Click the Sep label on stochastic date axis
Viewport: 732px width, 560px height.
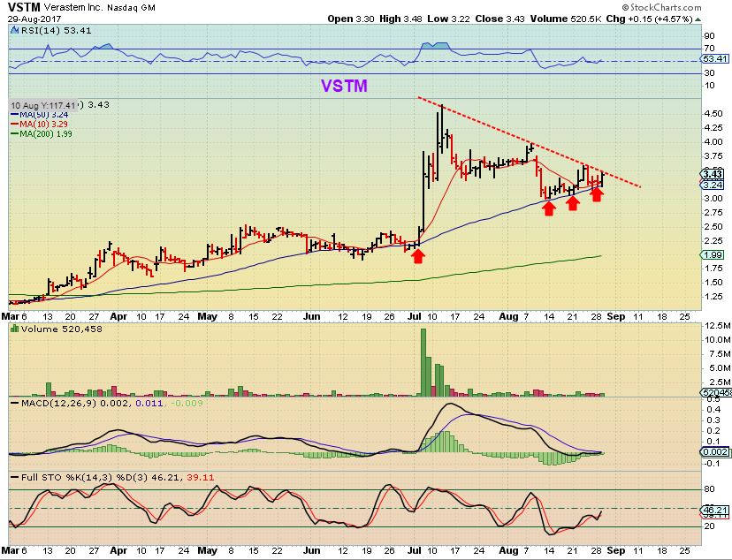[x=616, y=550]
